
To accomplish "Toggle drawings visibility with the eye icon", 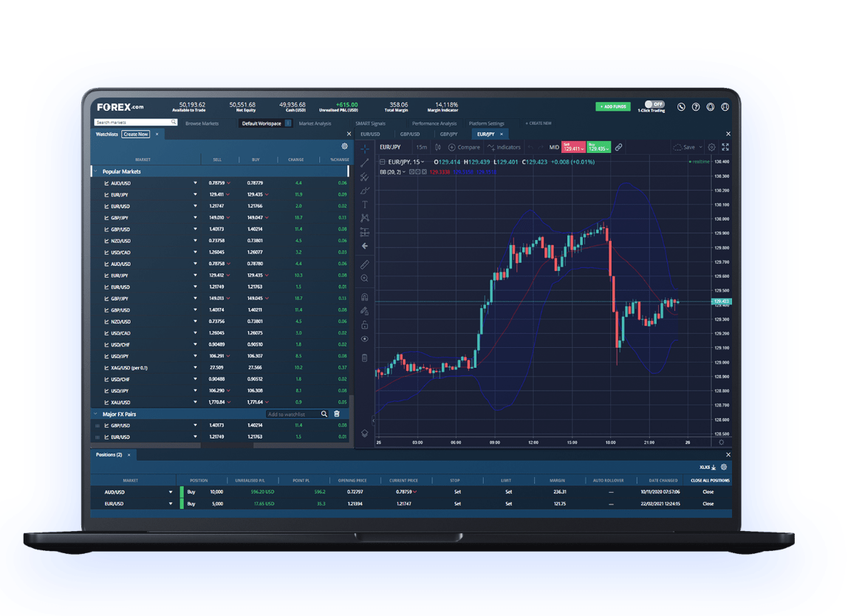I will coord(365,339).
